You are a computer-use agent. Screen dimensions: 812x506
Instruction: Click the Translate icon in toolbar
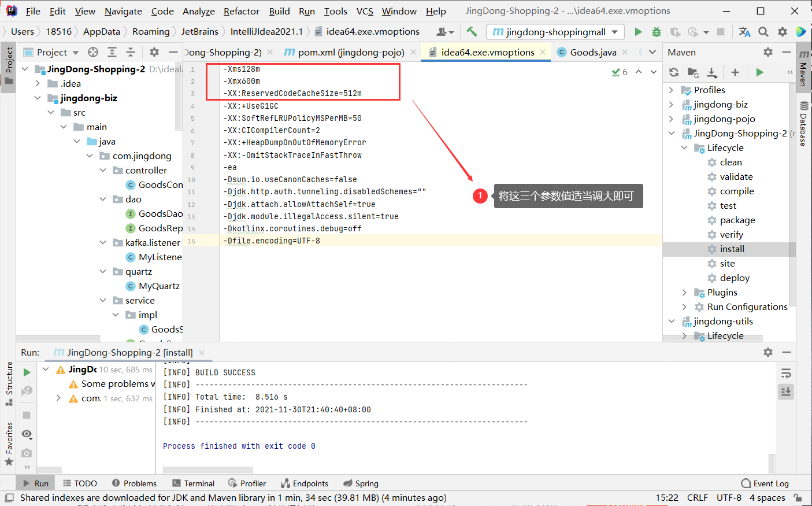pos(744,32)
